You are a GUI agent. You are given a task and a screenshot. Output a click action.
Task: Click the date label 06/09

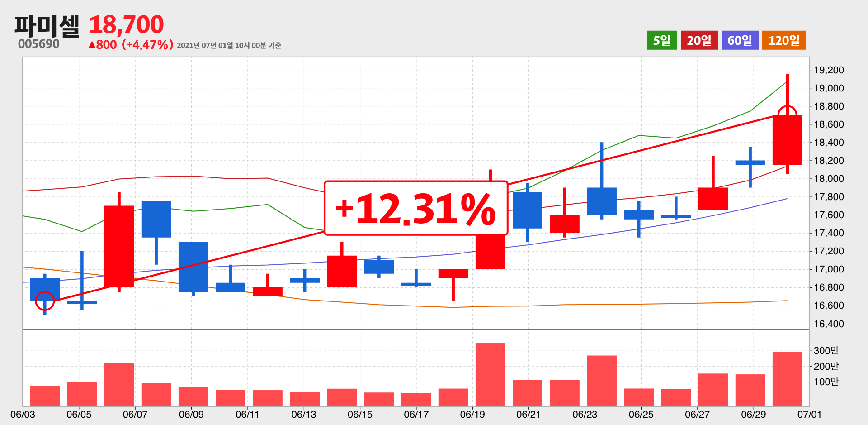tap(191, 415)
